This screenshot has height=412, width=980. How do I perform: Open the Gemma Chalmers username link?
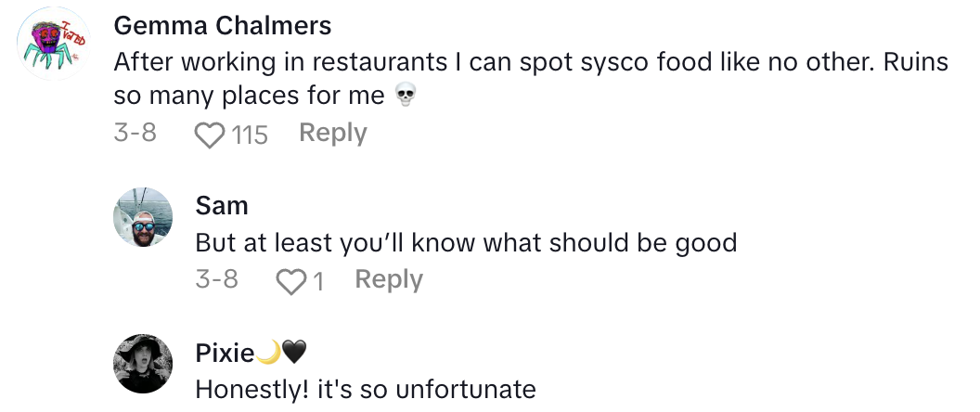tap(222, 26)
